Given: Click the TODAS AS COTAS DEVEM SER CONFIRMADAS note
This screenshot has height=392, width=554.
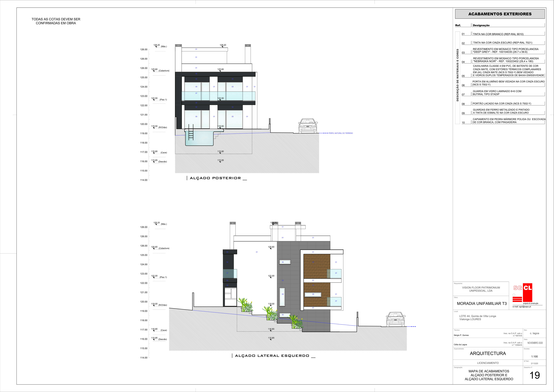Looking at the screenshot, I should click(x=56, y=21).
